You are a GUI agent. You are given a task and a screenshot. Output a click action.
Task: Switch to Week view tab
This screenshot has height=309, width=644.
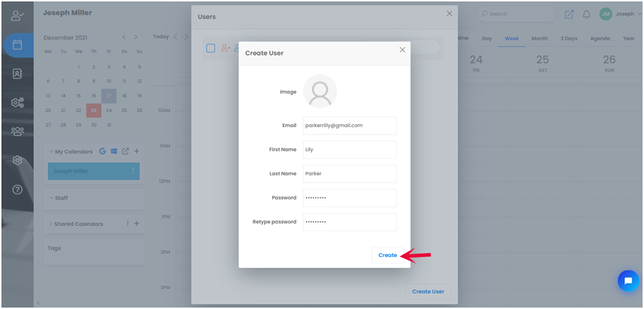click(x=512, y=38)
